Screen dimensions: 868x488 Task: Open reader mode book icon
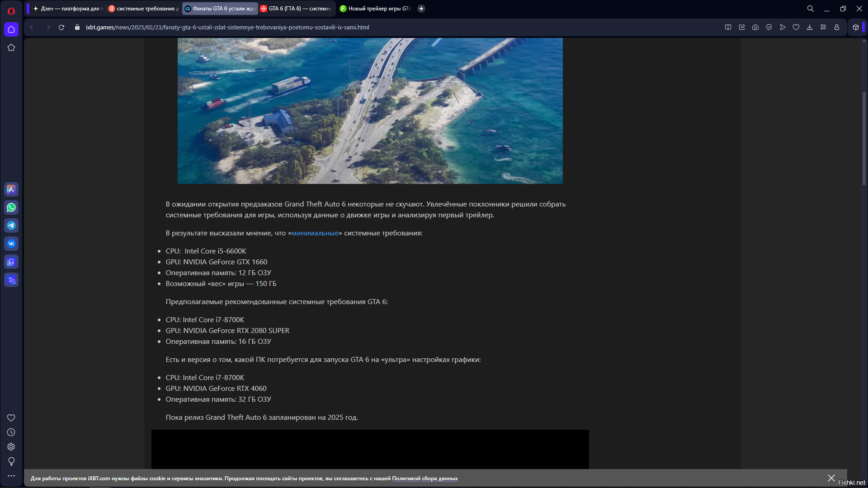coord(728,27)
